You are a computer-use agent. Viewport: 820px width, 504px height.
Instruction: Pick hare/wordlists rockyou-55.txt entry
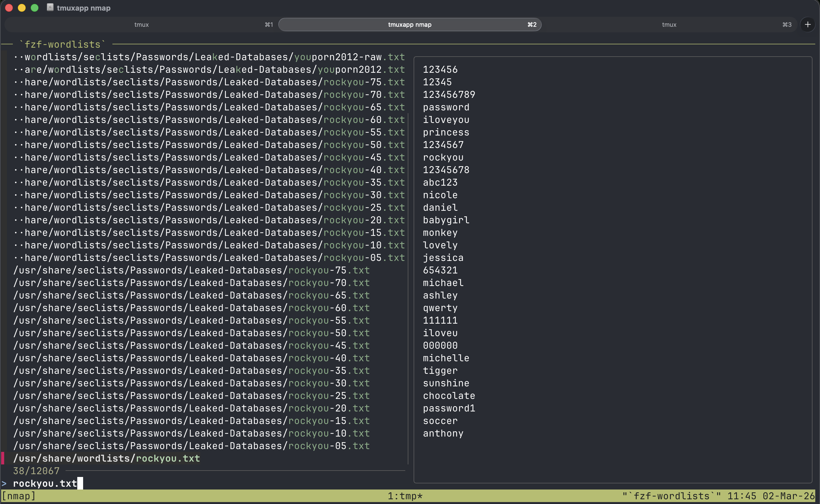tap(209, 132)
